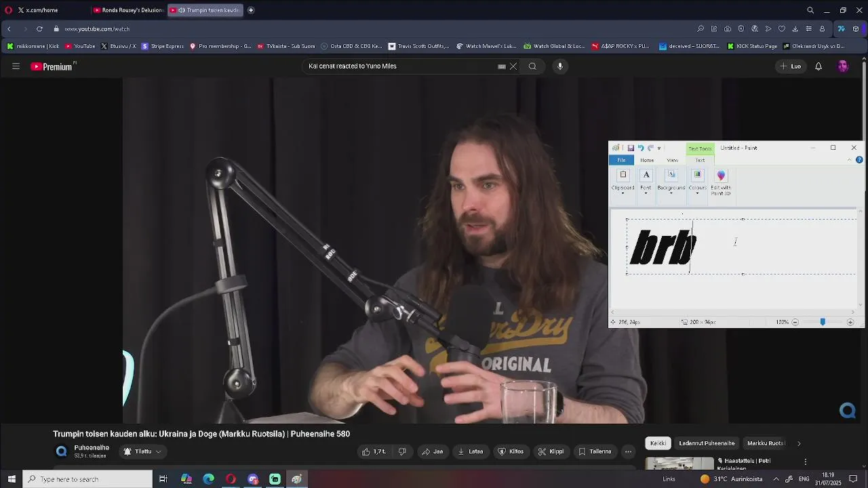Open the Haastattelu Petri Karjalainen video thumbnail
The height and width of the screenshot is (488, 868).
(x=679, y=464)
